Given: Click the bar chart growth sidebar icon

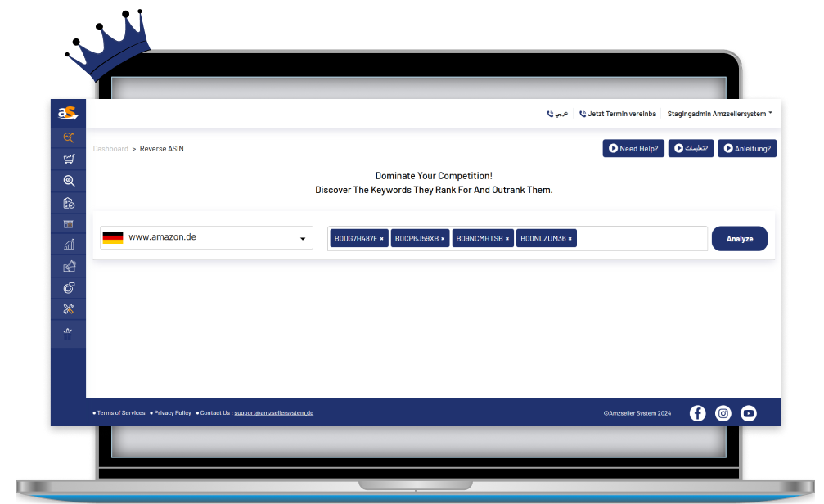Looking at the screenshot, I should (69, 245).
